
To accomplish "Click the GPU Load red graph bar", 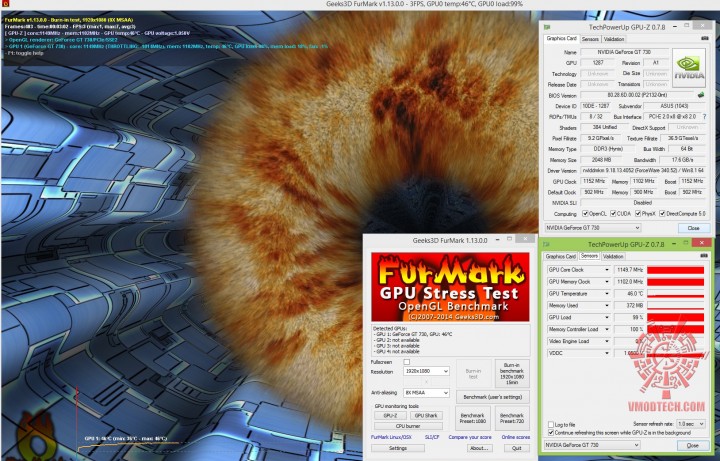I will tap(675, 318).
